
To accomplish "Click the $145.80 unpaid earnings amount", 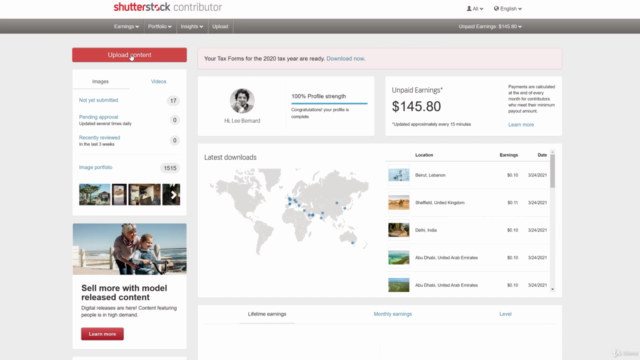I will (x=416, y=107).
